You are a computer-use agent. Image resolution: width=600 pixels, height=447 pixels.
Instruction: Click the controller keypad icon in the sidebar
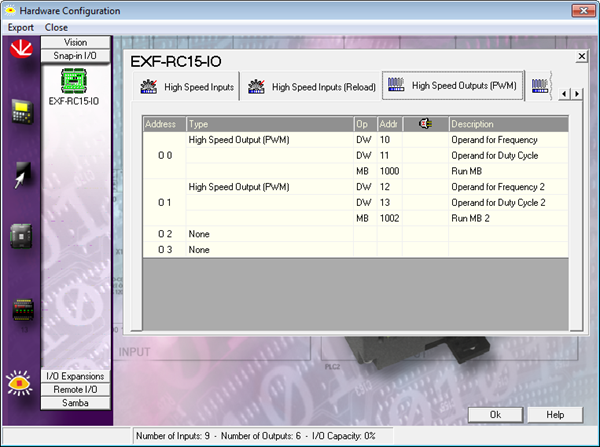pos(19,112)
